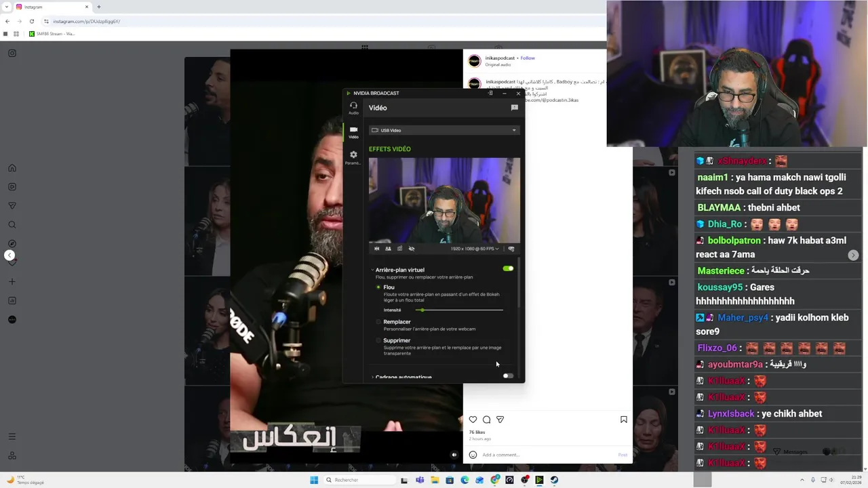Open the taskbar clock showing 21:29
Screen dimensions: 868x488
tap(851, 480)
